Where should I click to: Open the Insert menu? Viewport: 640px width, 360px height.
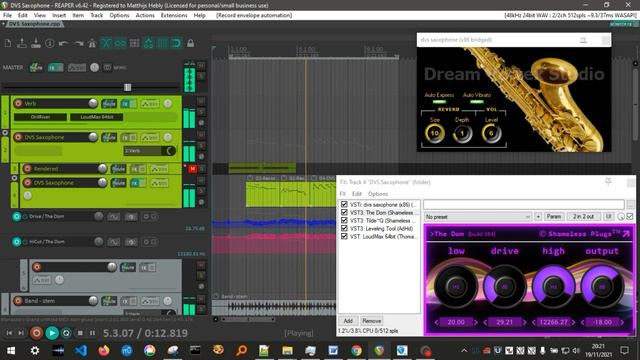[x=59, y=16]
